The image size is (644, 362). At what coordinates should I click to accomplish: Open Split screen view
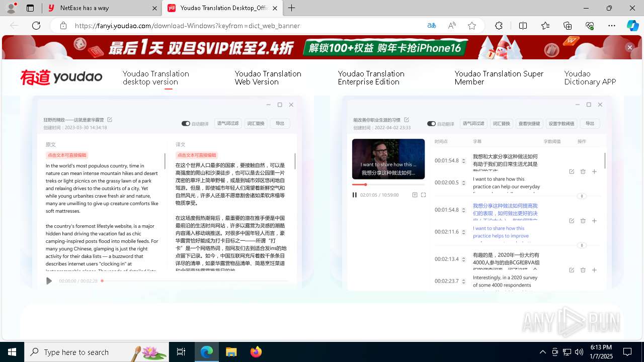(x=523, y=26)
